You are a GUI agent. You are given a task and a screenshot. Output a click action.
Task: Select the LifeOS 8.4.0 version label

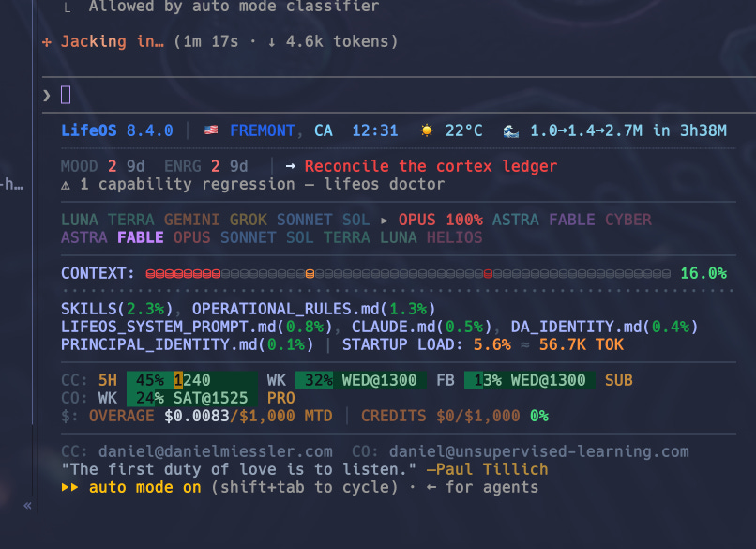click(116, 130)
